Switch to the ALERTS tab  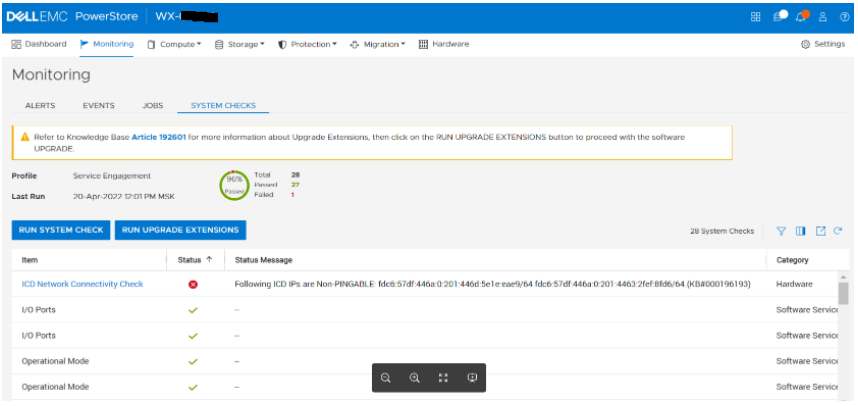click(40, 106)
